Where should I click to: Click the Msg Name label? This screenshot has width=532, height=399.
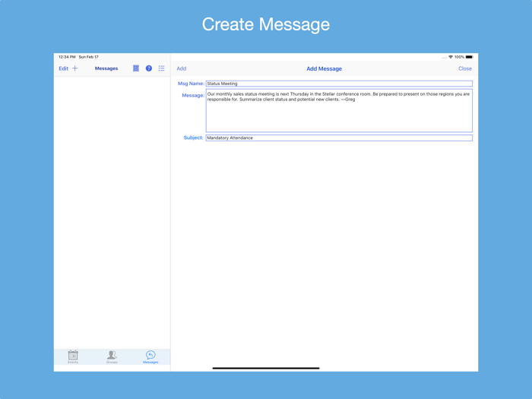[x=191, y=84]
